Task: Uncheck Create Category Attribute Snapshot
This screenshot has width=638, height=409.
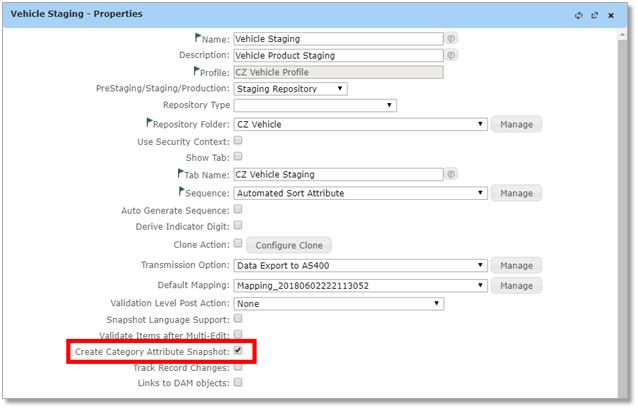Action: (x=238, y=351)
